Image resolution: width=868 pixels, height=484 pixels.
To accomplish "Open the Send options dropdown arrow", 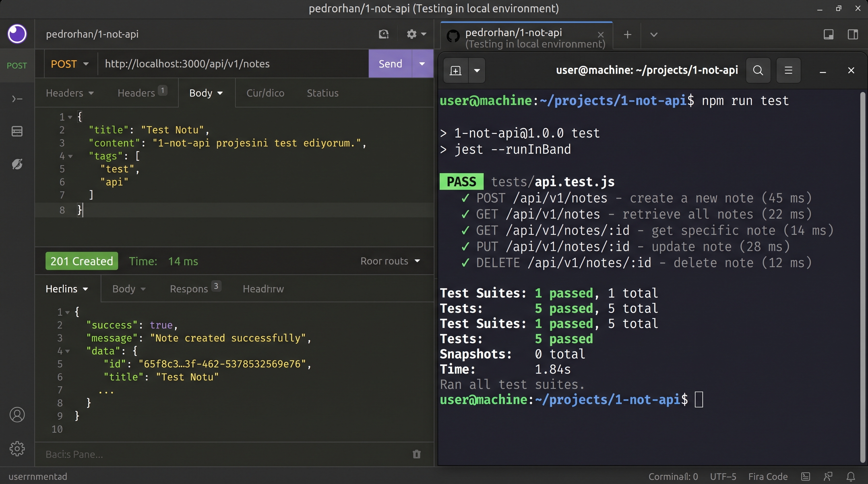I will (x=422, y=64).
